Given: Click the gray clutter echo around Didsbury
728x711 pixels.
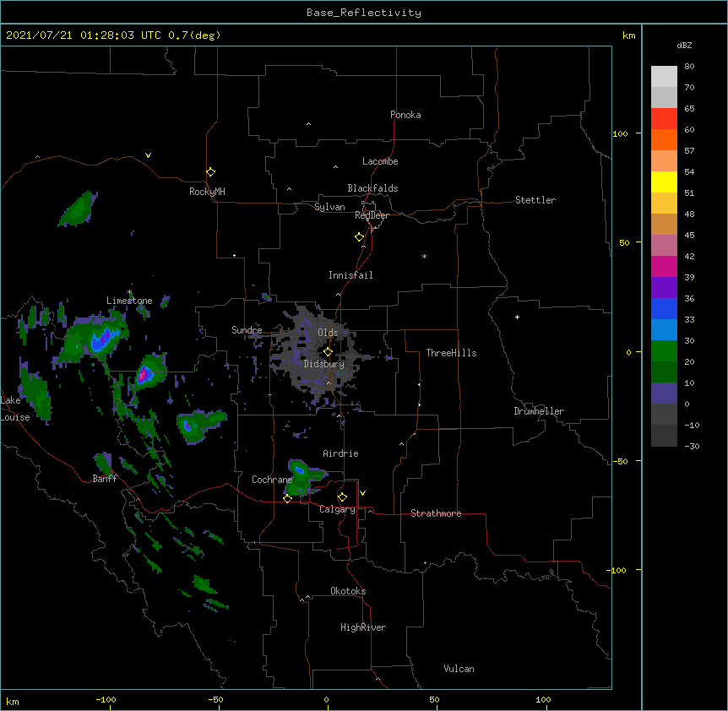Looking at the screenshot, I should click(320, 355).
